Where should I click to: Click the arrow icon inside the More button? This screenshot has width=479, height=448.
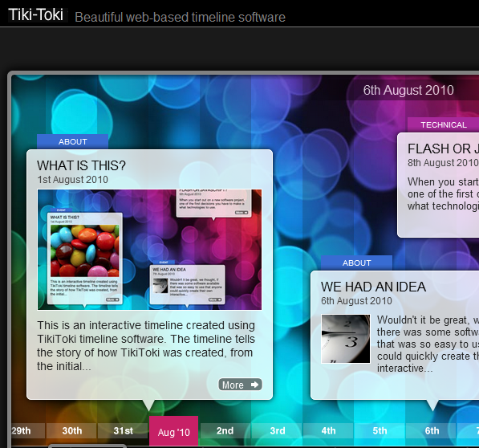pos(254,385)
